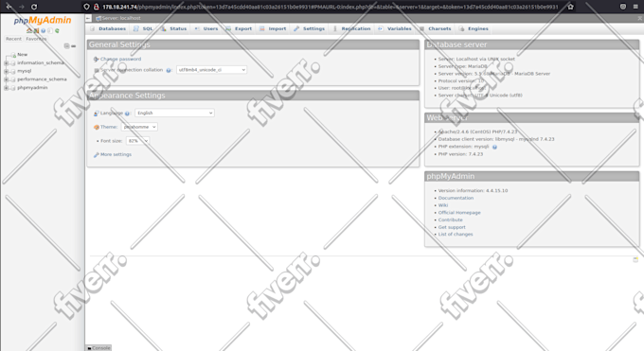
Task: Expand the information_schema database node
Action: click(x=7, y=62)
